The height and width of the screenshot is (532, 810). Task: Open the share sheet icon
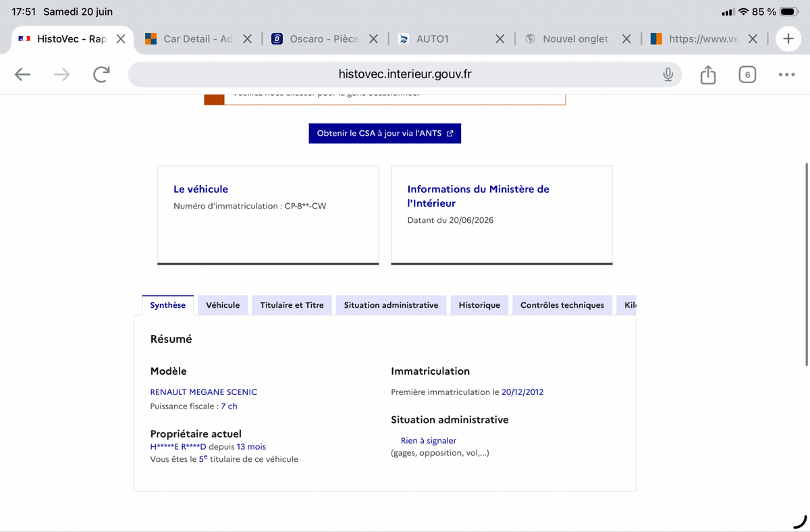click(x=707, y=74)
